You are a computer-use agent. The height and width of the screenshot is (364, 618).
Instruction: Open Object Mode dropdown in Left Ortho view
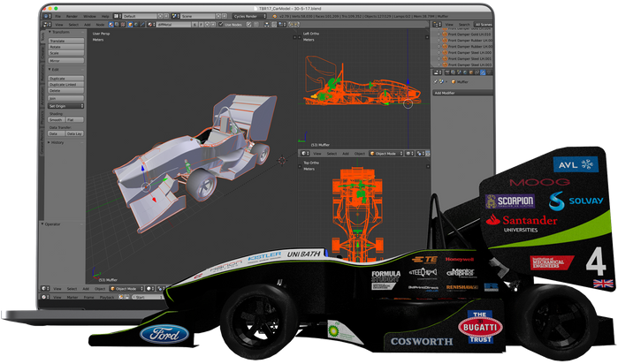tap(385, 154)
